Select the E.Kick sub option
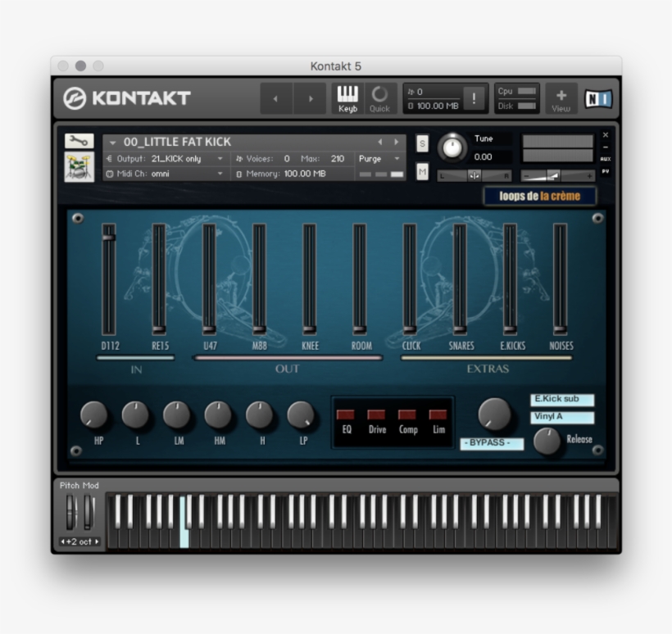Viewport: 672px width, 634px height. point(561,399)
